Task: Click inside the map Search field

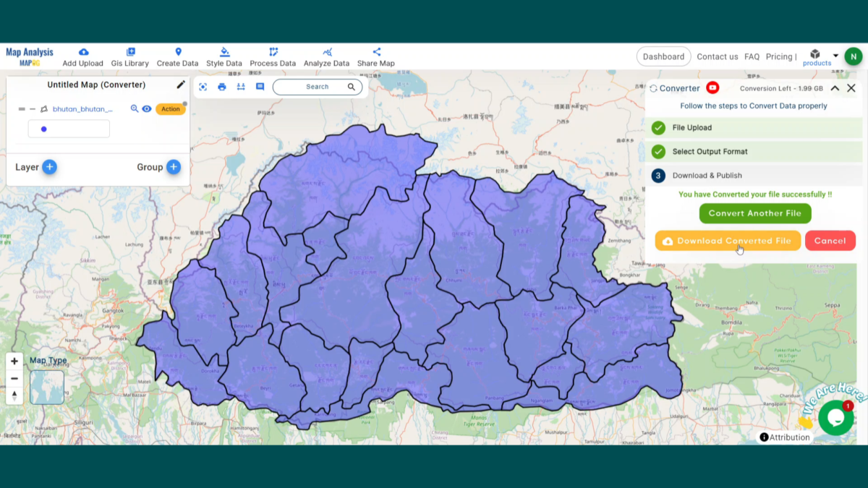Action: (317, 87)
